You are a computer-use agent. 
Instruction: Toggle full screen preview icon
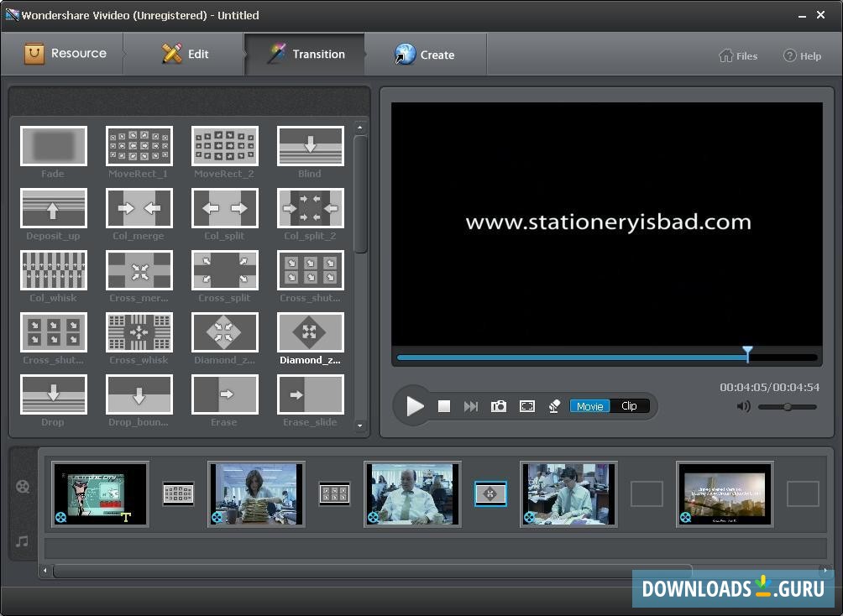click(x=526, y=406)
